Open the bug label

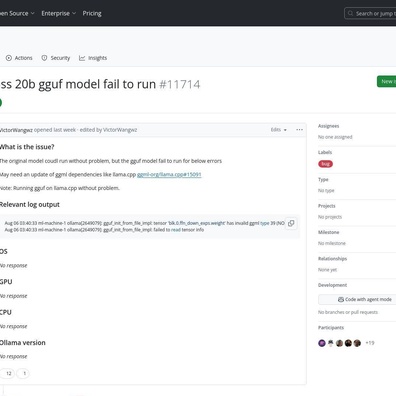click(325, 164)
